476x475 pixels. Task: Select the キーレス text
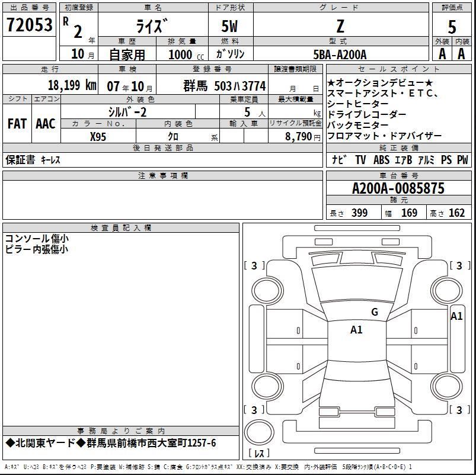click(x=51, y=160)
